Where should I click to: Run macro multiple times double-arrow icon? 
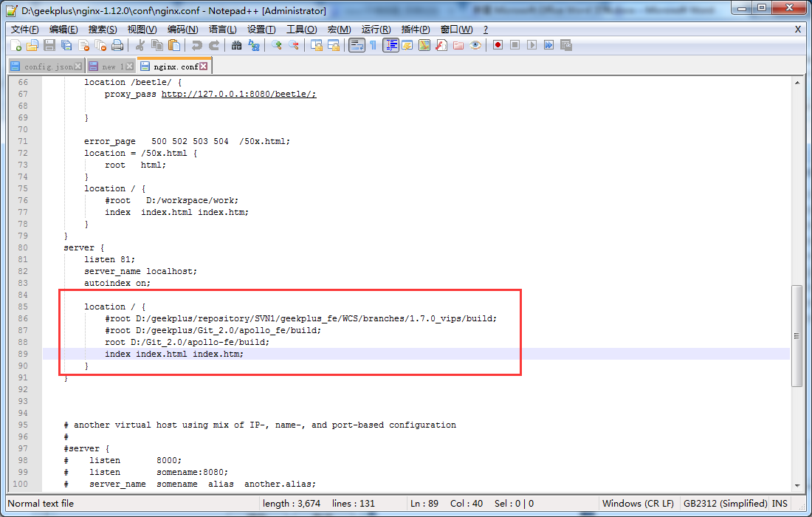pyautogui.click(x=549, y=45)
